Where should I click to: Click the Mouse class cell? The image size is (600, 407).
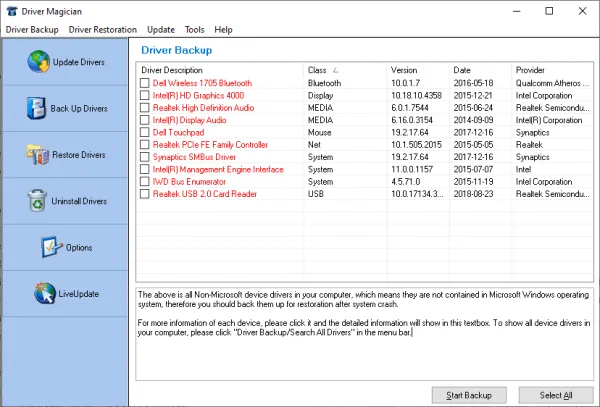click(x=320, y=132)
